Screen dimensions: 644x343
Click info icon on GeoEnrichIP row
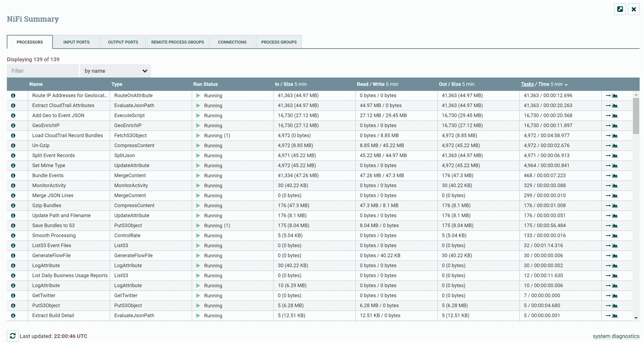pyautogui.click(x=13, y=126)
